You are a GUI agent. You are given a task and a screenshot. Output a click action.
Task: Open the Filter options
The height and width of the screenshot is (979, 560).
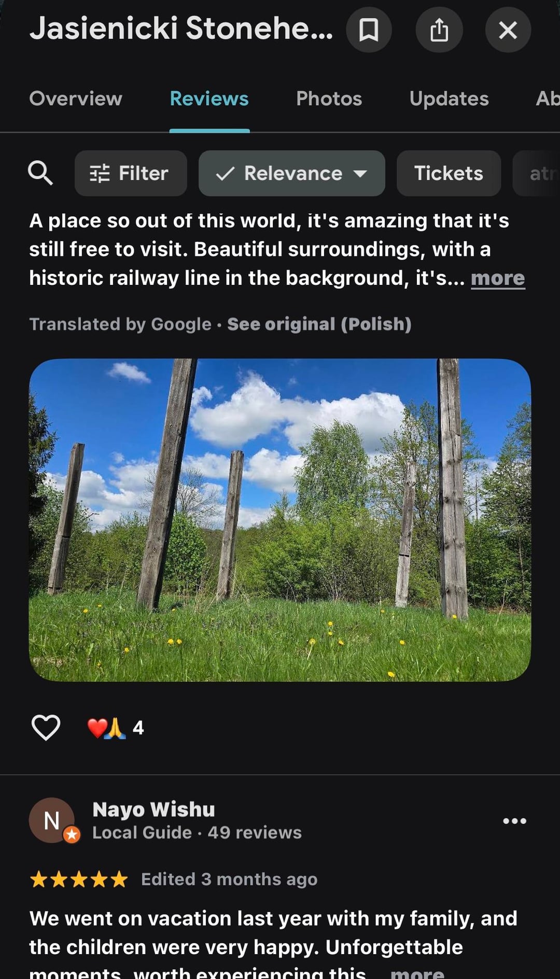coord(131,173)
